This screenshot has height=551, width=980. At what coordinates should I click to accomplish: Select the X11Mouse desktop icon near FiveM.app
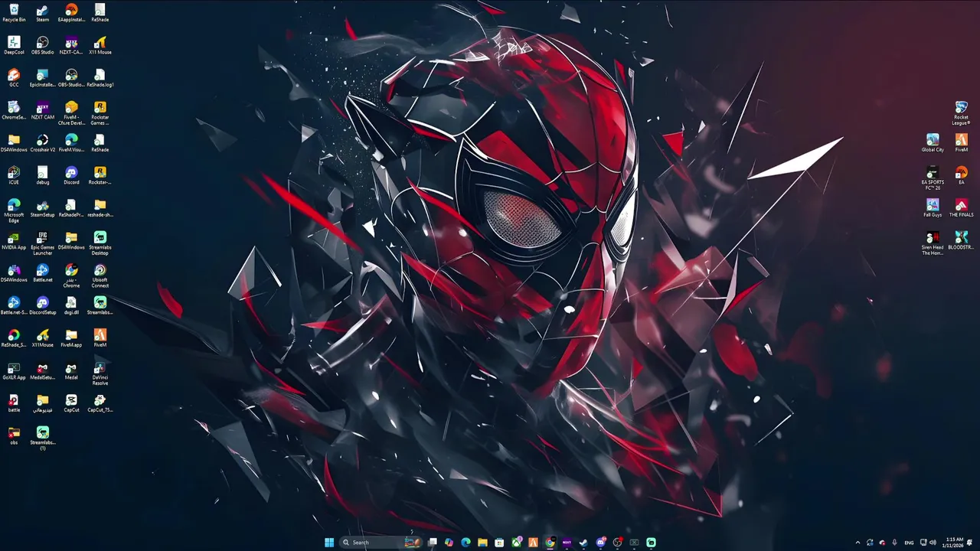42,338
